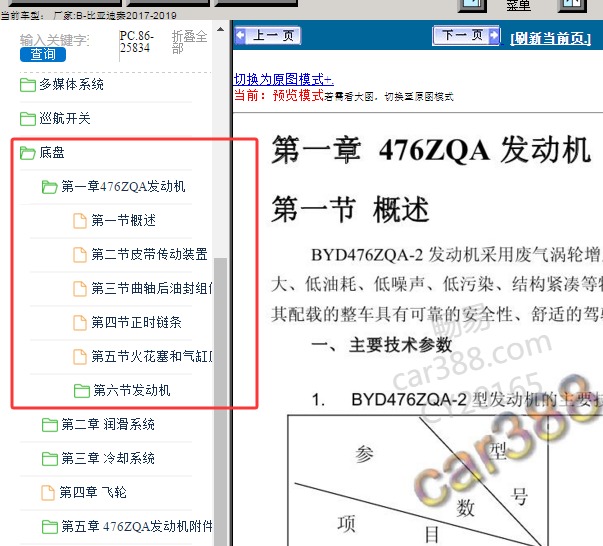The image size is (603, 546).
Task: Click the right arrow icon on 下一页
Action: (494, 36)
